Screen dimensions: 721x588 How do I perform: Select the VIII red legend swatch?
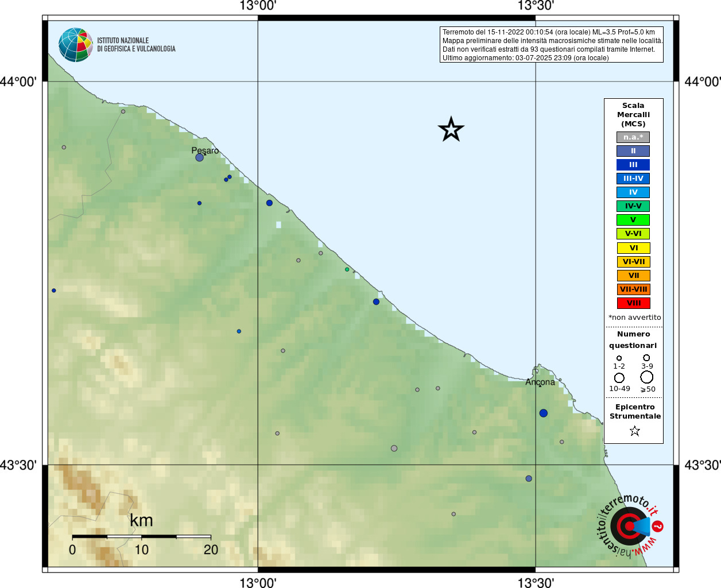633,303
